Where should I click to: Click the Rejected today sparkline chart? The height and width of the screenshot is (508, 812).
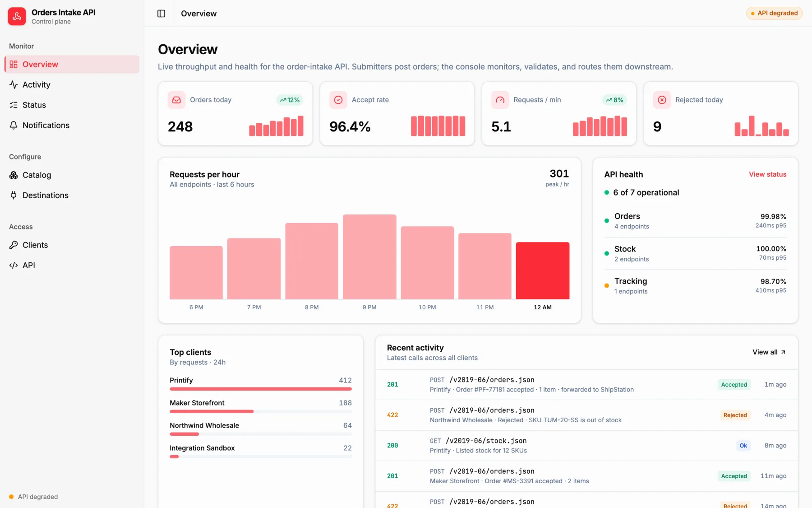[761, 126]
